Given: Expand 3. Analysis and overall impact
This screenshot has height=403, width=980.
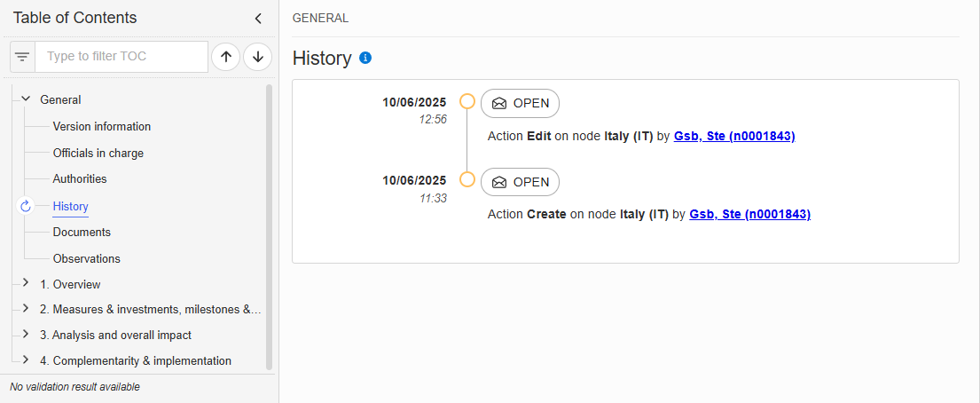Looking at the screenshot, I should 26,334.
